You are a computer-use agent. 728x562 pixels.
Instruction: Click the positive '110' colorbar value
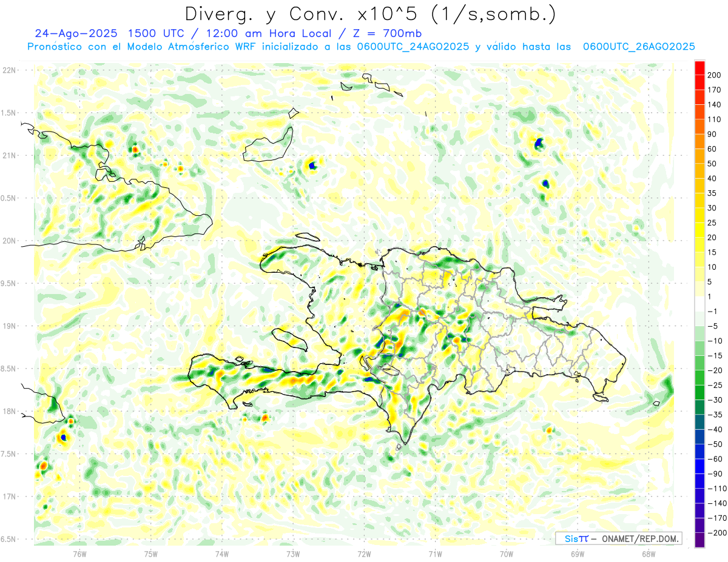(715, 119)
